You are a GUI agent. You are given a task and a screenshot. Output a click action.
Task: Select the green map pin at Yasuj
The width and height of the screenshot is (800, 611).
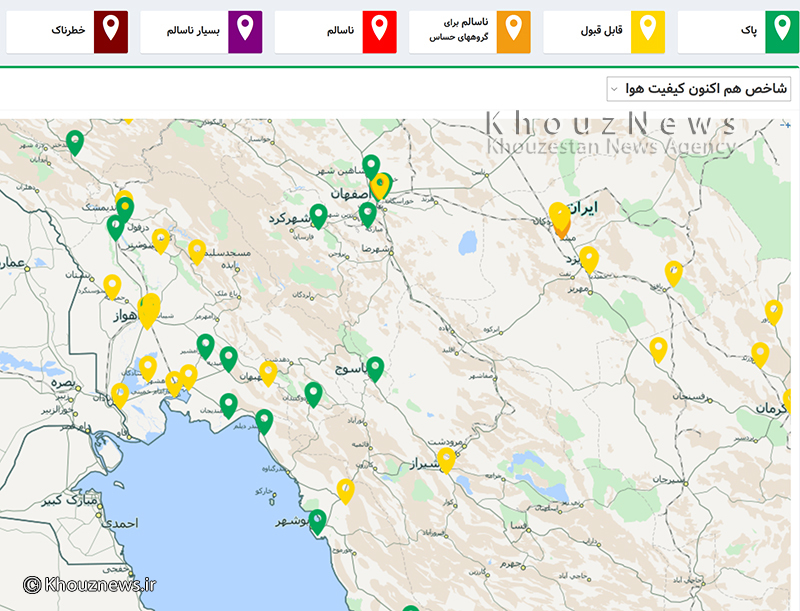(375, 369)
